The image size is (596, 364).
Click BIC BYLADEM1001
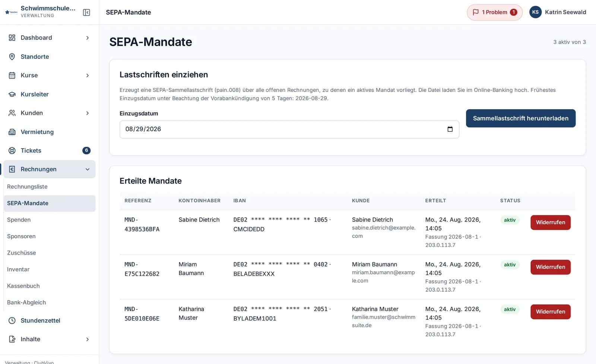click(x=255, y=319)
